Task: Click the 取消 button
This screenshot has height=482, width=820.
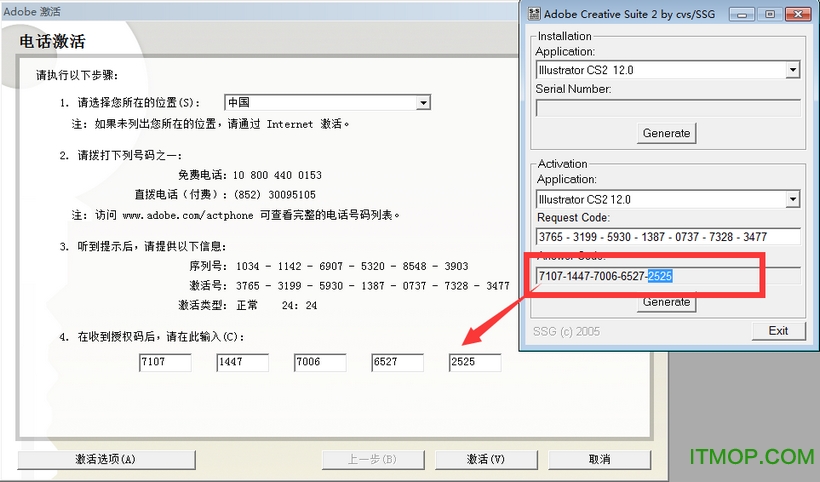Action: [599, 460]
